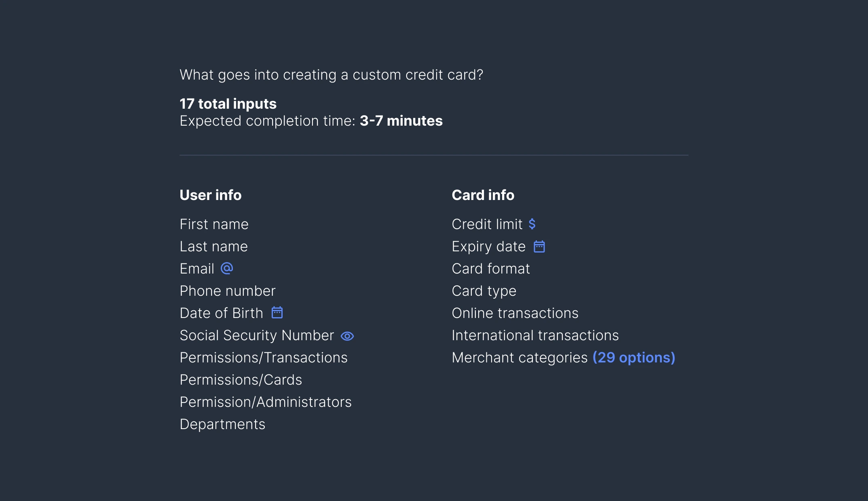The image size is (868, 501).
Task: Click the Permissions/Cards entry
Action: 241,380
